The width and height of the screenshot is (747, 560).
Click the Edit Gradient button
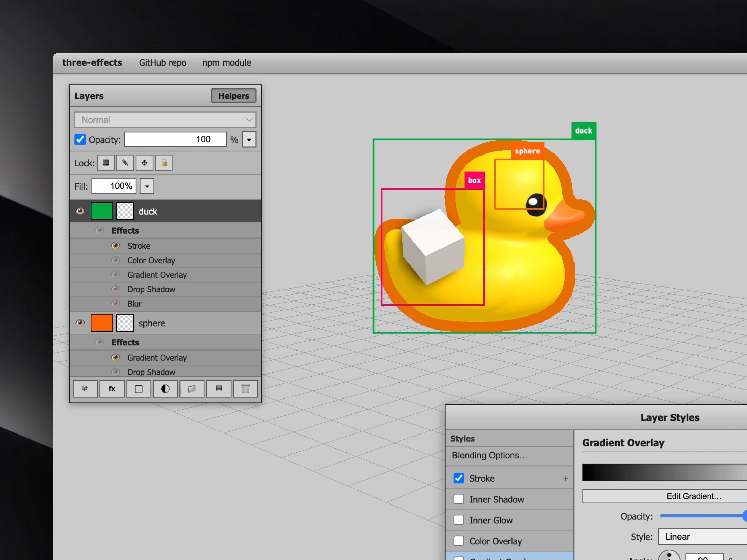click(693, 496)
